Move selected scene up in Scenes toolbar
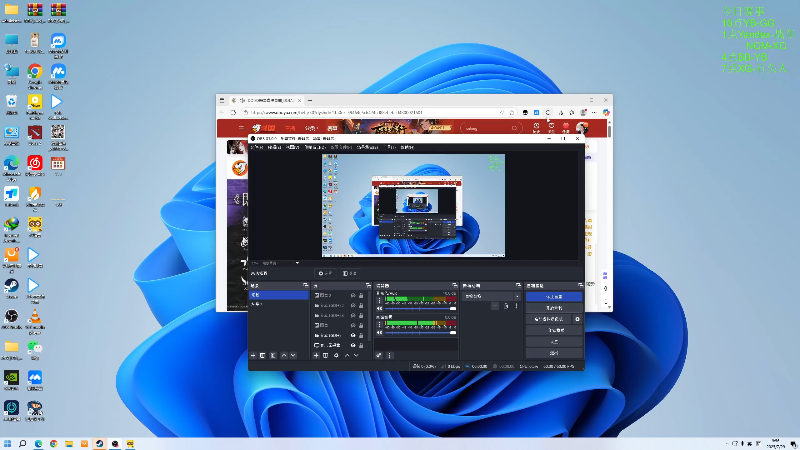 point(284,356)
